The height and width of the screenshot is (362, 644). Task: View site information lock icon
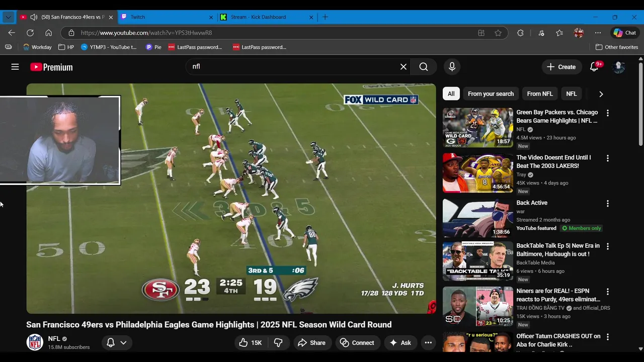[71, 33]
